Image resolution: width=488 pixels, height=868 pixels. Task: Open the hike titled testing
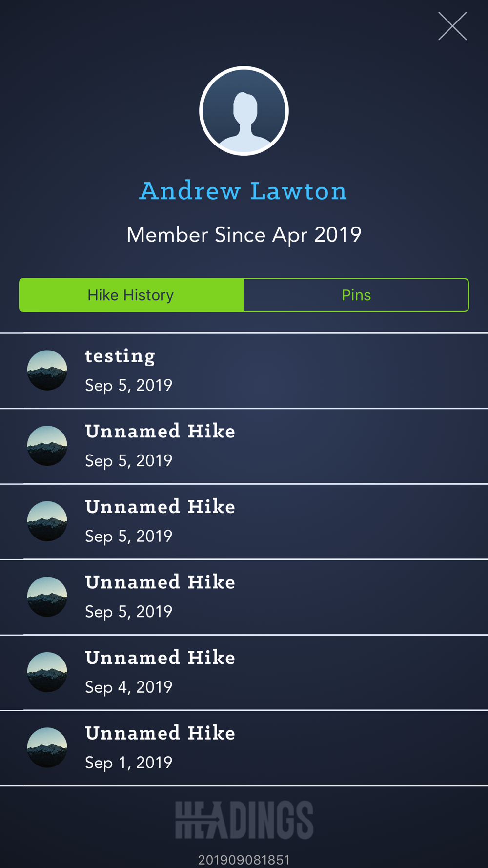[120, 356]
